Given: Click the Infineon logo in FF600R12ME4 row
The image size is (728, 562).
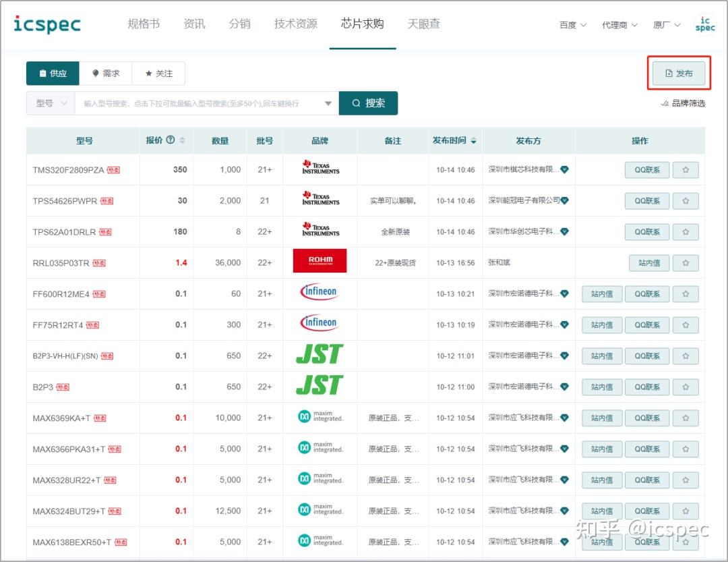Looking at the screenshot, I should 319,293.
